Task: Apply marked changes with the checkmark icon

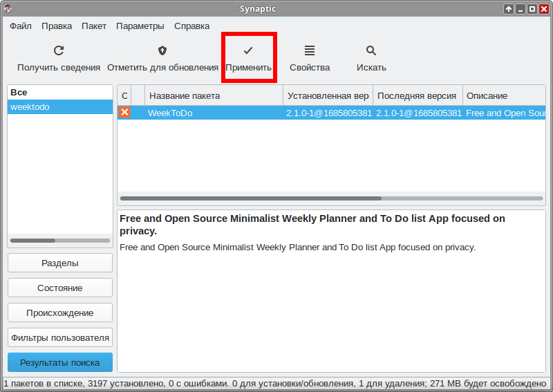Action: [x=248, y=50]
